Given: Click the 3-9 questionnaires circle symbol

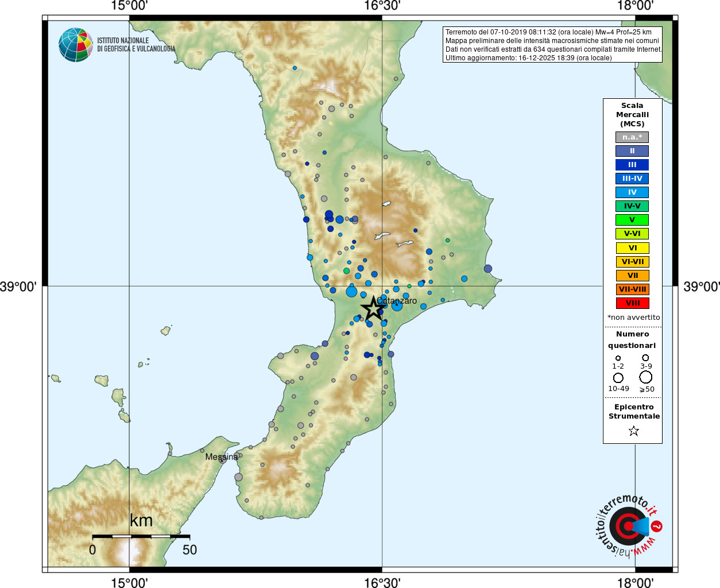Looking at the screenshot, I should (x=645, y=358).
